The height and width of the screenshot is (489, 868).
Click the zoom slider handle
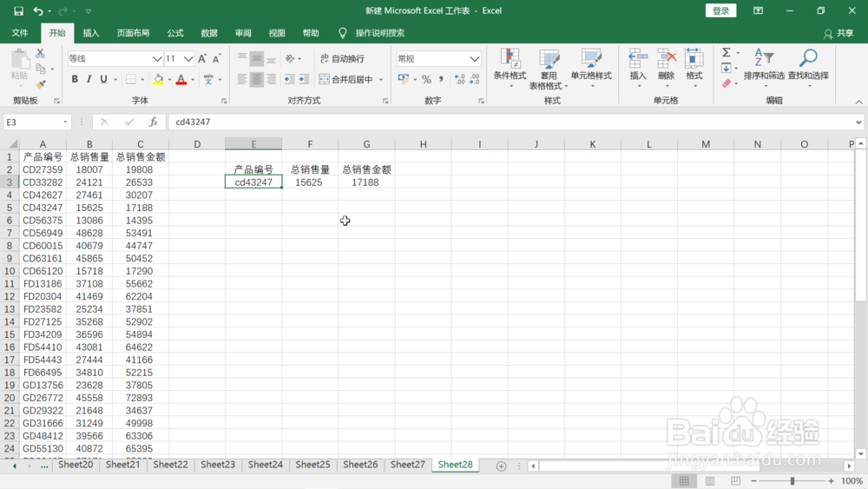(792, 480)
